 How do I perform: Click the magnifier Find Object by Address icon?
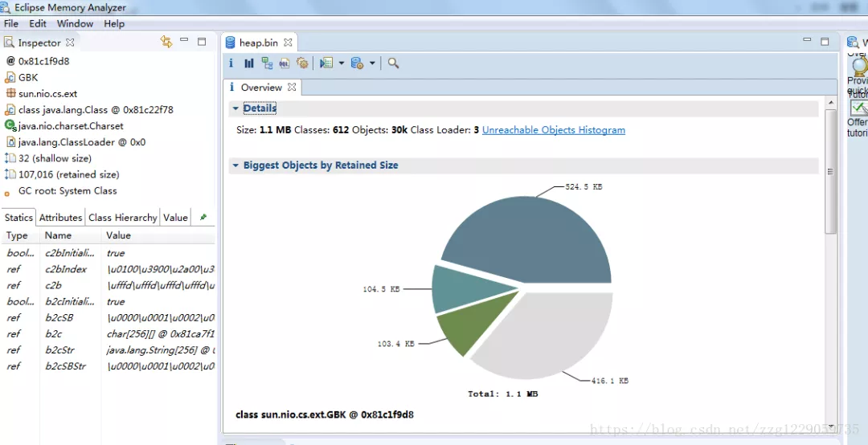pos(393,63)
